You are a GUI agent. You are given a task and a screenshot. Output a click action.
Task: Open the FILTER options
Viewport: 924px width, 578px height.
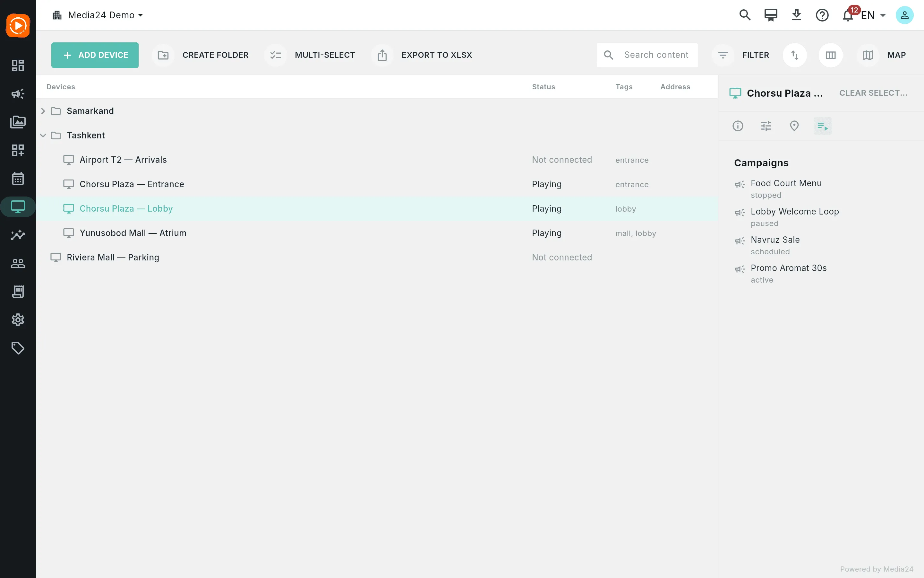(741, 55)
